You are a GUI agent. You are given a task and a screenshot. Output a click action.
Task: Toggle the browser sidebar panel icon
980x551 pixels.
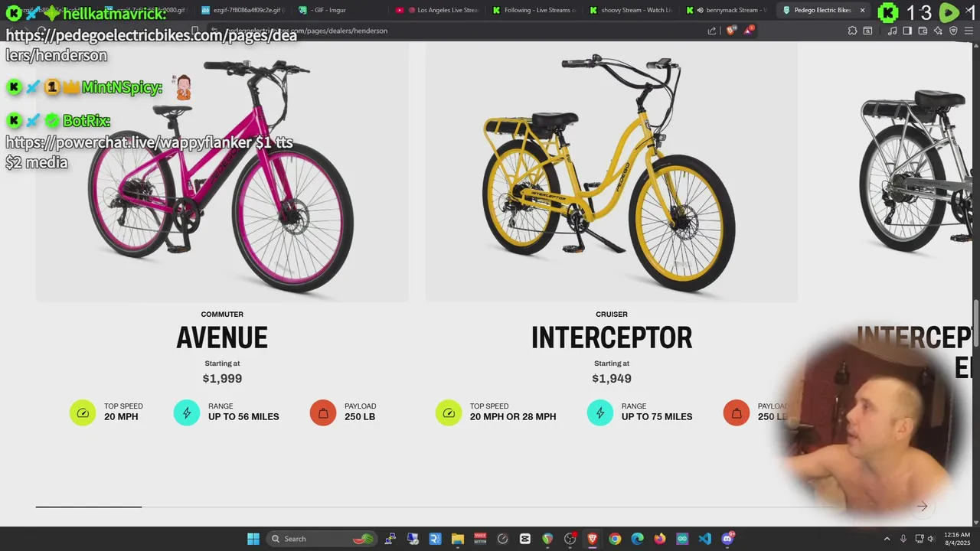(x=907, y=31)
